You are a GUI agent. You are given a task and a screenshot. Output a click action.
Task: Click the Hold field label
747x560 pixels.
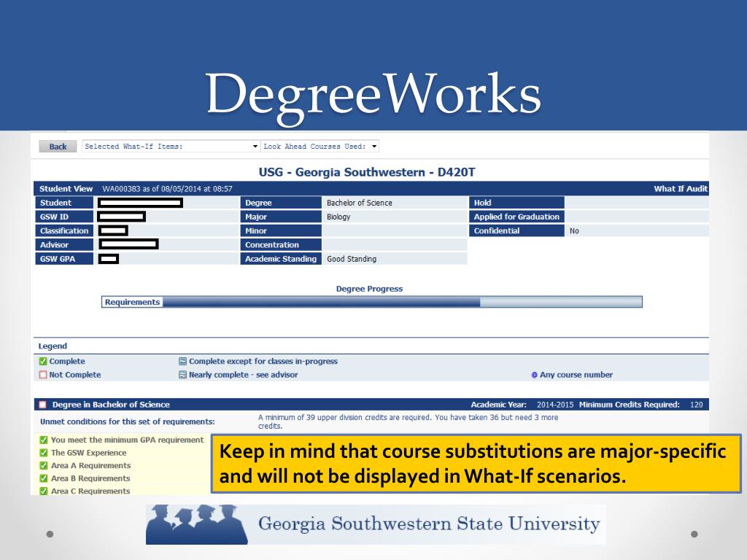[517, 203]
